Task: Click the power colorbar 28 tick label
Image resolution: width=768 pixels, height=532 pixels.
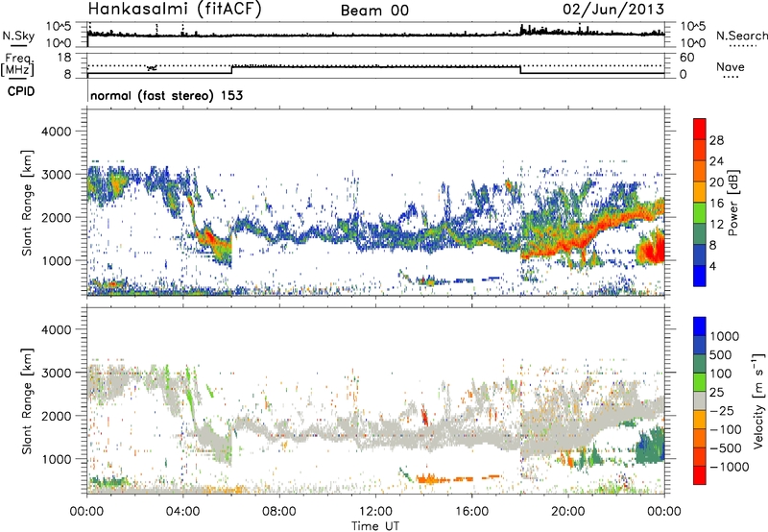Action: pos(716,140)
